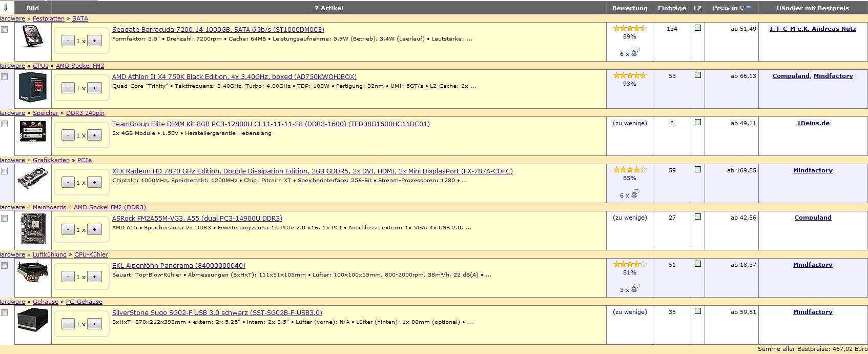Open the SilverStone Sugo SG02-F product link

coord(217,313)
